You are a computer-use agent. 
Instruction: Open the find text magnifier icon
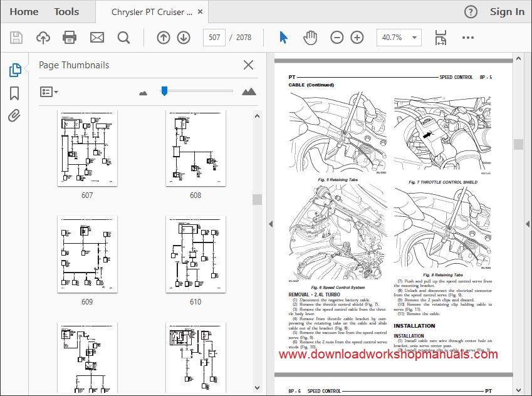pyautogui.click(x=123, y=38)
